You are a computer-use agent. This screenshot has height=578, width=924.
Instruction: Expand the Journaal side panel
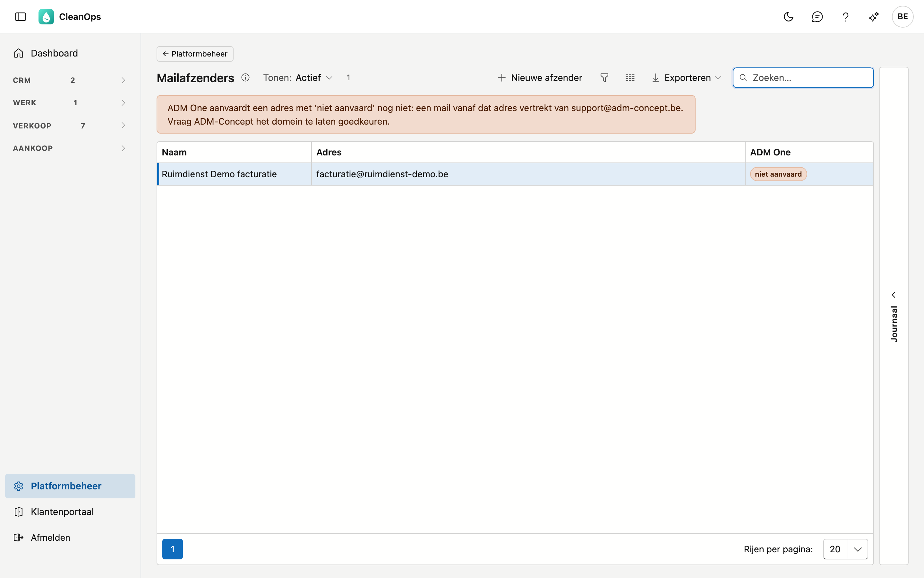[894, 316]
